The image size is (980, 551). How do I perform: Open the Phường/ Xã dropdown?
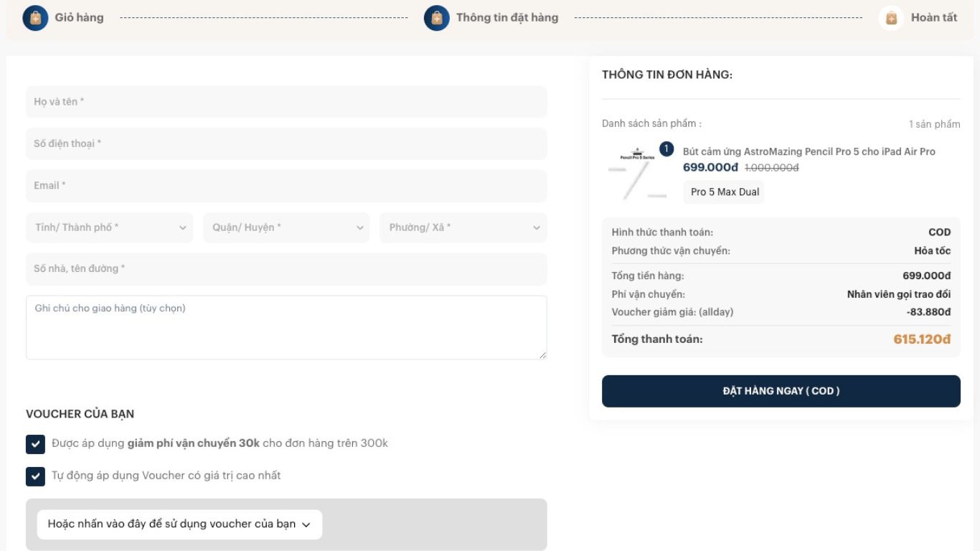[463, 227]
